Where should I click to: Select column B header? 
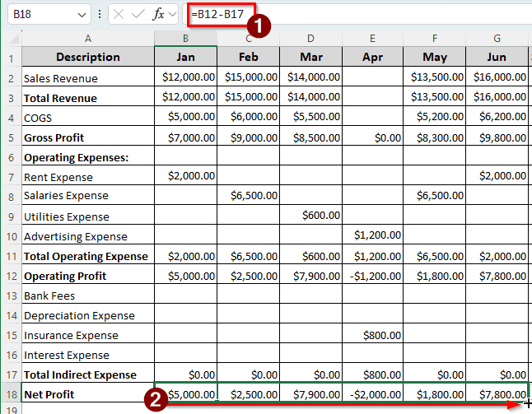pyautogui.click(x=185, y=39)
